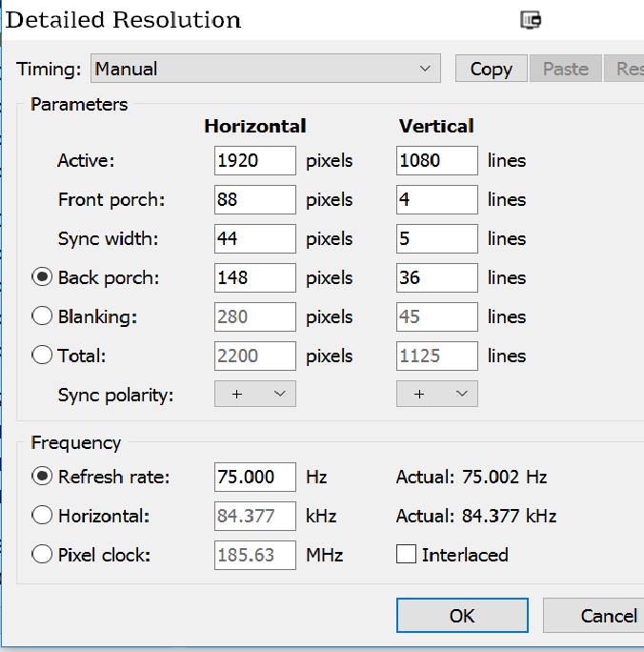
Task: Open the horizontal sync polarity dropdown
Action: pyautogui.click(x=254, y=394)
